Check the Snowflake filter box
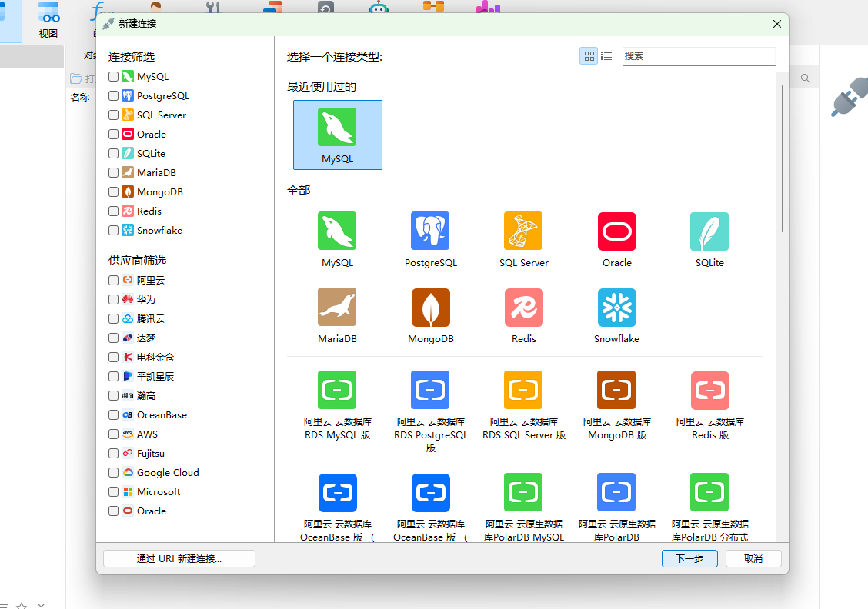This screenshot has height=609, width=868. click(x=113, y=230)
